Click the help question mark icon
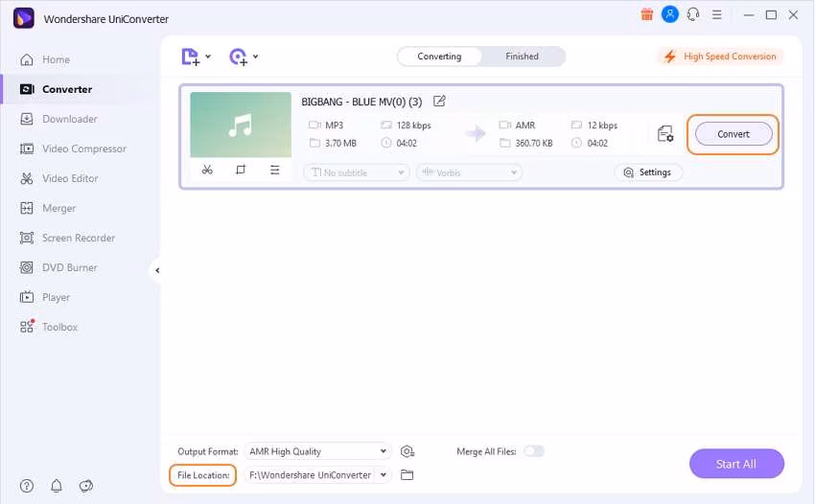815x504 pixels. tap(27, 486)
